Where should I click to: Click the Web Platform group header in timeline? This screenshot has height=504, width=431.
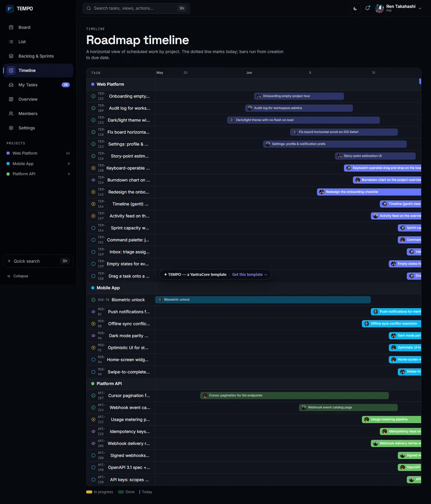(x=121, y=84)
